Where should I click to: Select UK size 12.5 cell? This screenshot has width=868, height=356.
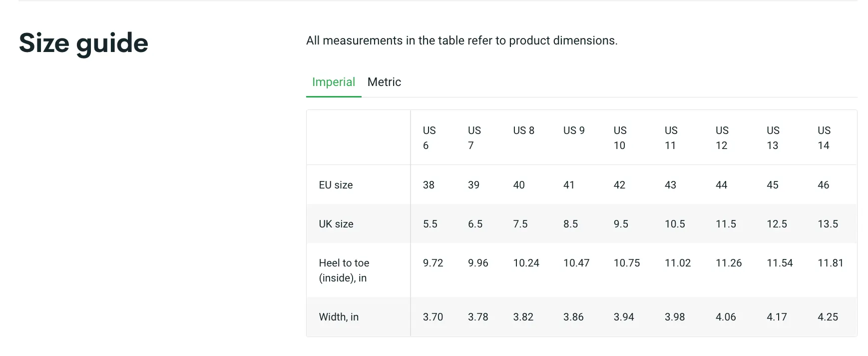[777, 224]
